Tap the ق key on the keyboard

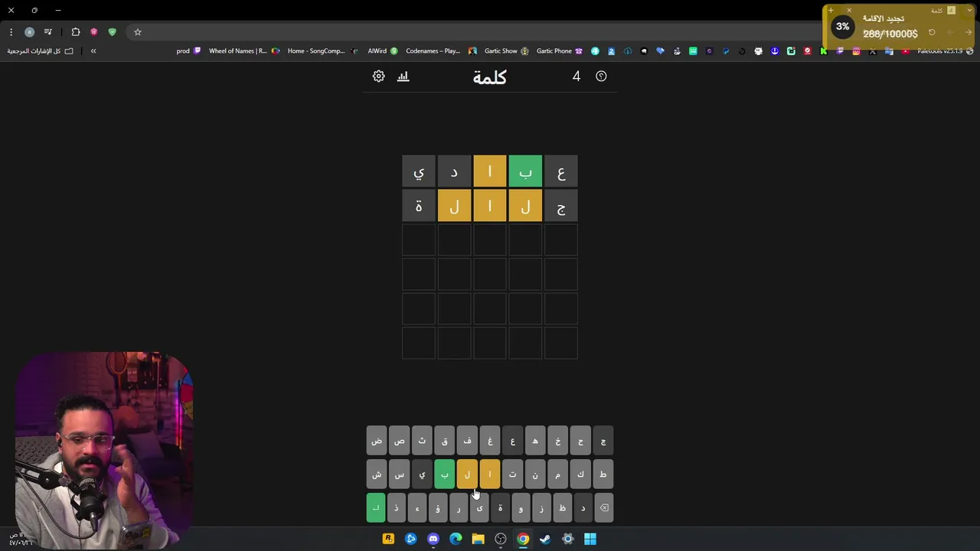click(x=444, y=441)
